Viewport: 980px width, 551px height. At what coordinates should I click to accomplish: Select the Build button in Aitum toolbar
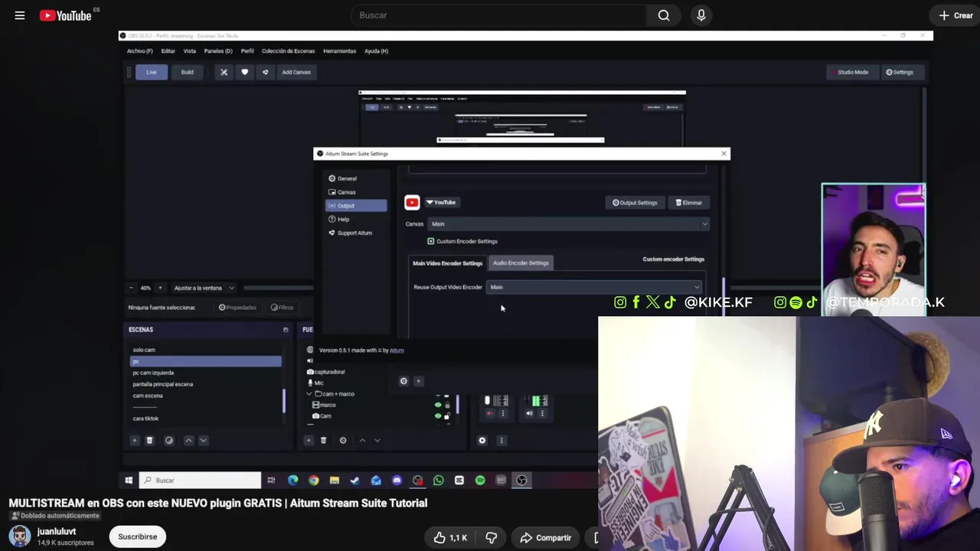point(187,72)
